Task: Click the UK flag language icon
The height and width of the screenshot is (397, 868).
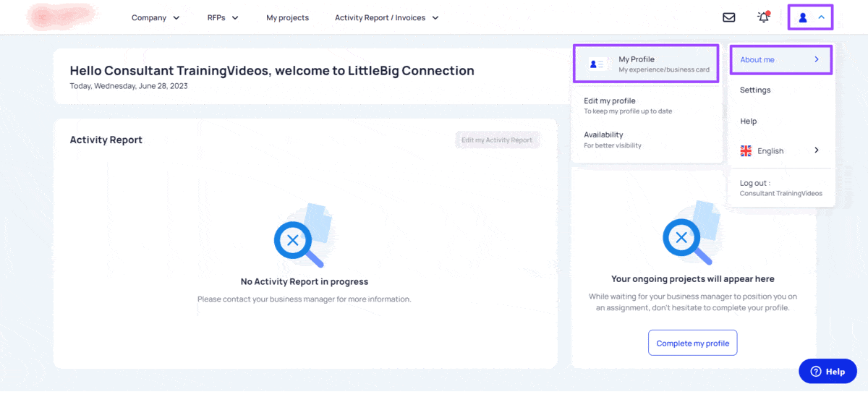Action: pos(746,150)
